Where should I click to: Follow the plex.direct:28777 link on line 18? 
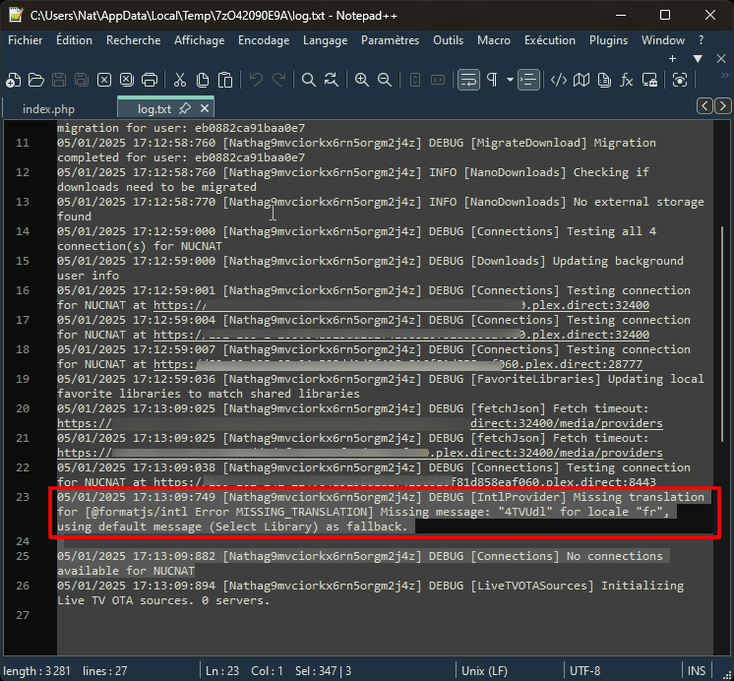pos(398,364)
